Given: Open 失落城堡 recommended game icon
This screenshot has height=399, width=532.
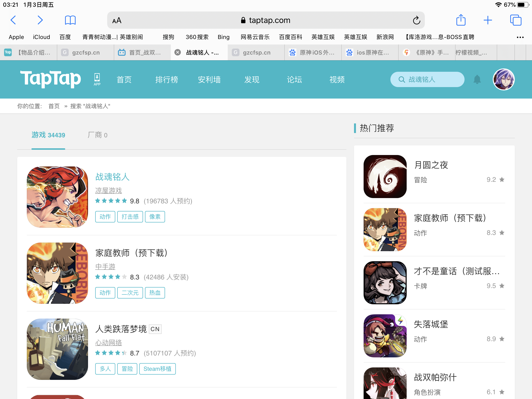Looking at the screenshot, I should (x=385, y=336).
